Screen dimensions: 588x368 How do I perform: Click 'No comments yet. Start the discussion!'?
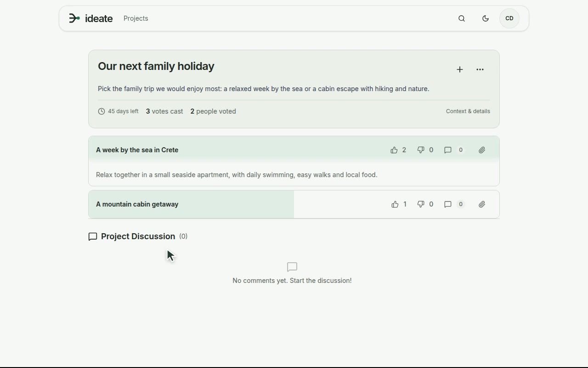point(292,281)
